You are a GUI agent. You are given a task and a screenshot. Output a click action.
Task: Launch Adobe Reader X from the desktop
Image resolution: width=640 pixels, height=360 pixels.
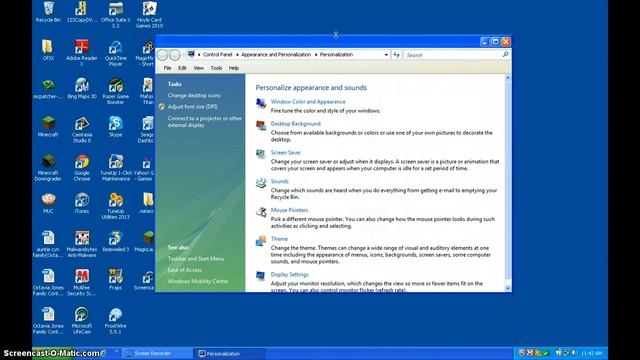(82, 53)
